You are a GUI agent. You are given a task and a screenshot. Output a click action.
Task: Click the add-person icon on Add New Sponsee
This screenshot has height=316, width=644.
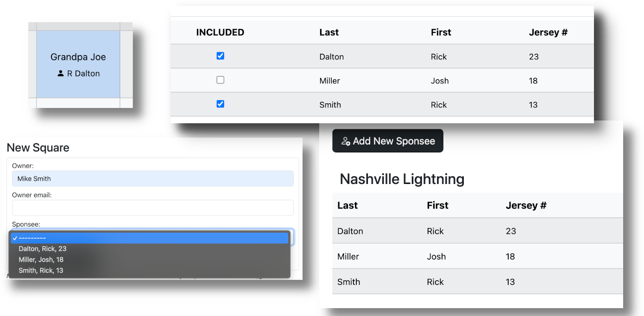[346, 141]
